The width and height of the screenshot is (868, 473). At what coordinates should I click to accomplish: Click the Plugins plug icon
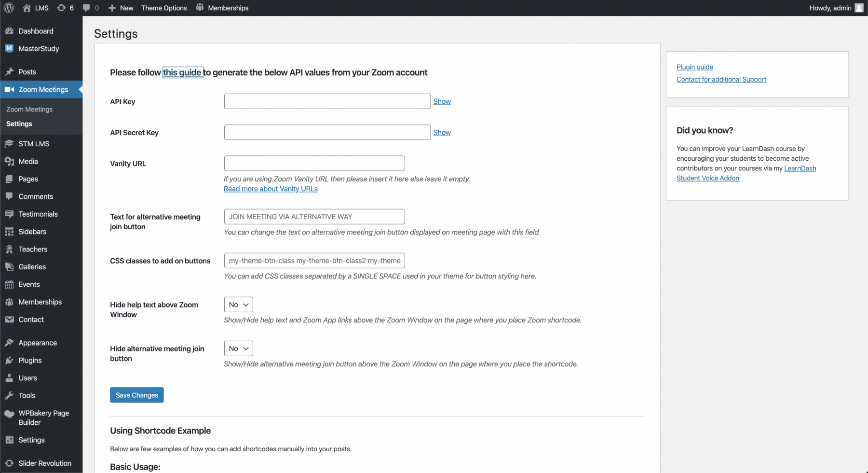(x=9, y=361)
